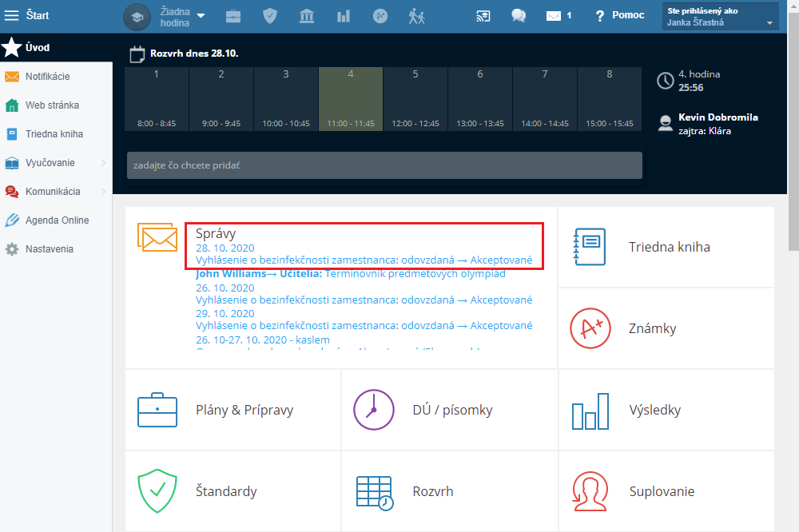Open the Známky A+ tile
Viewport: 799px width, 532px height.
click(x=666, y=328)
